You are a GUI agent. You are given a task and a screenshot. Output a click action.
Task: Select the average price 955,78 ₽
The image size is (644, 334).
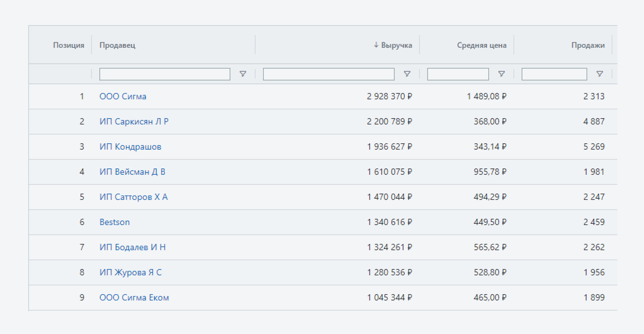click(x=490, y=172)
